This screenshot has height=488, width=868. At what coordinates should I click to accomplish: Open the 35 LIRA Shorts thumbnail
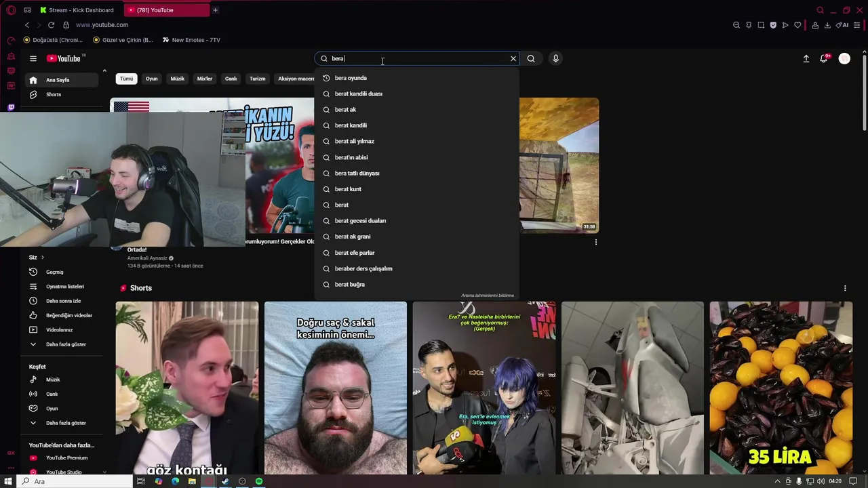[x=781, y=388]
